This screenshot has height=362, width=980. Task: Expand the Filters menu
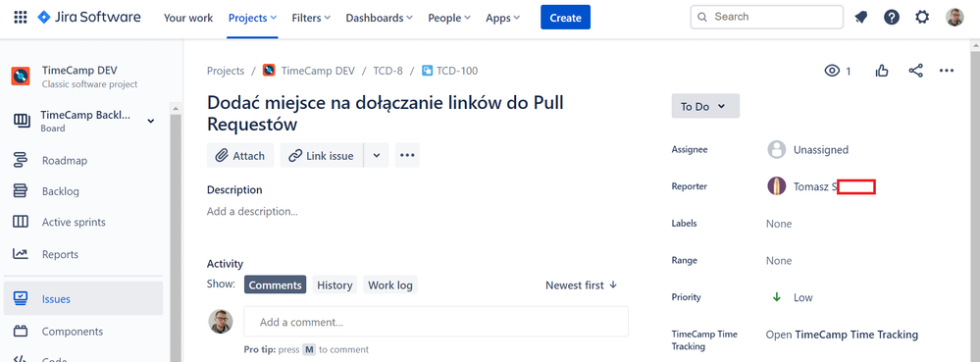click(311, 18)
